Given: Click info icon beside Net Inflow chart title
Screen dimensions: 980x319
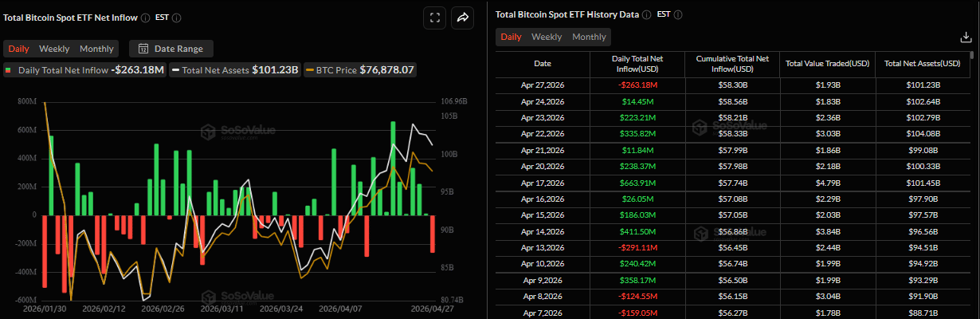Looking at the screenshot, I should [x=145, y=18].
